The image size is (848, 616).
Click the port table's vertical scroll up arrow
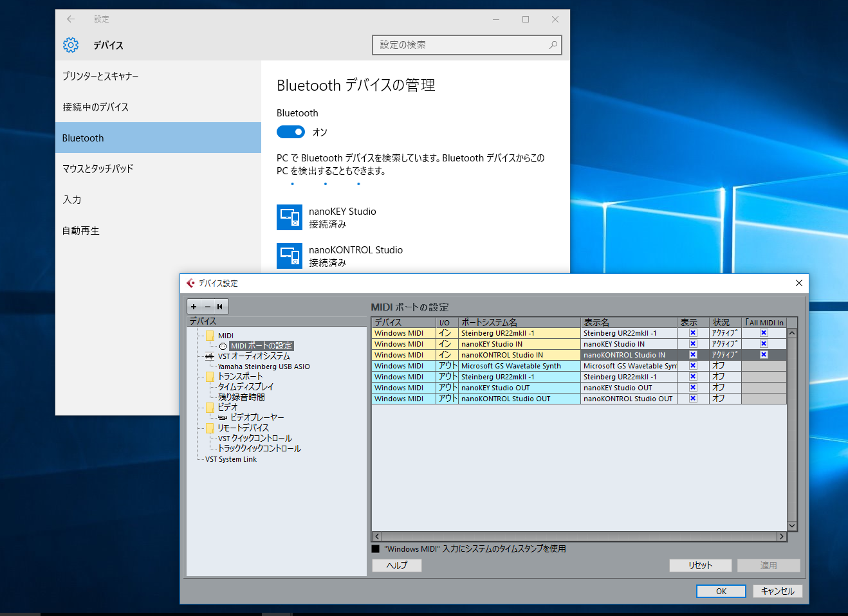pyautogui.click(x=792, y=333)
